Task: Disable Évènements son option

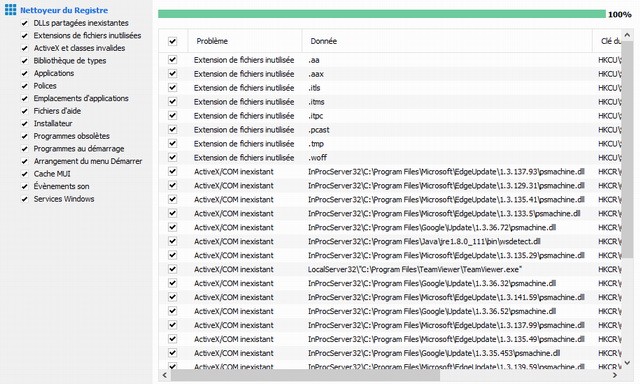Action: 24,186
